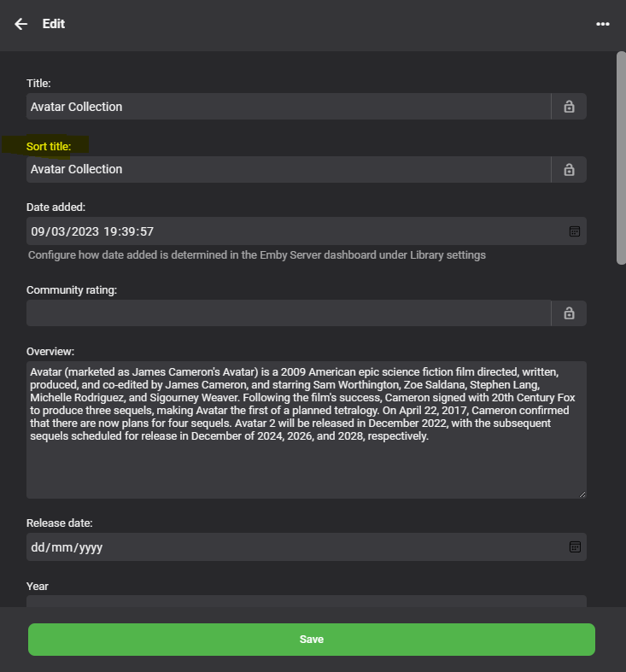Click the vertical scrollbar thumb
This screenshot has height=672, width=626.
621,158
